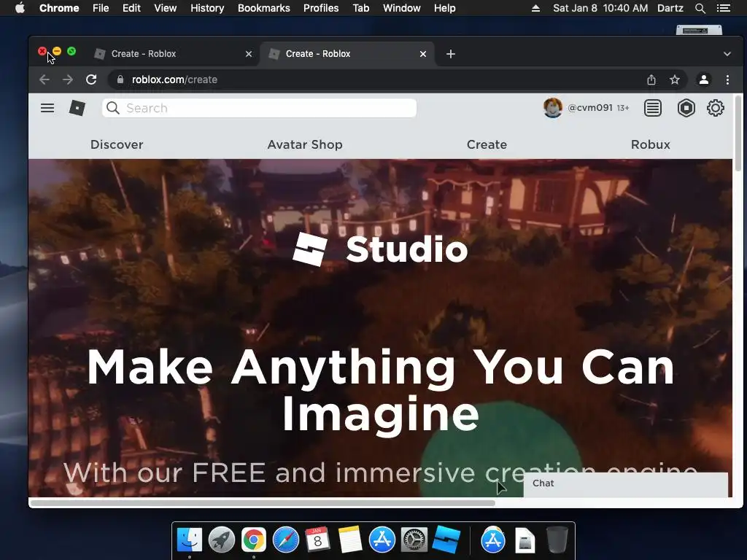This screenshot has width=747, height=560.
Task: Open Launchpad rocket icon in dock
Action: click(x=222, y=540)
